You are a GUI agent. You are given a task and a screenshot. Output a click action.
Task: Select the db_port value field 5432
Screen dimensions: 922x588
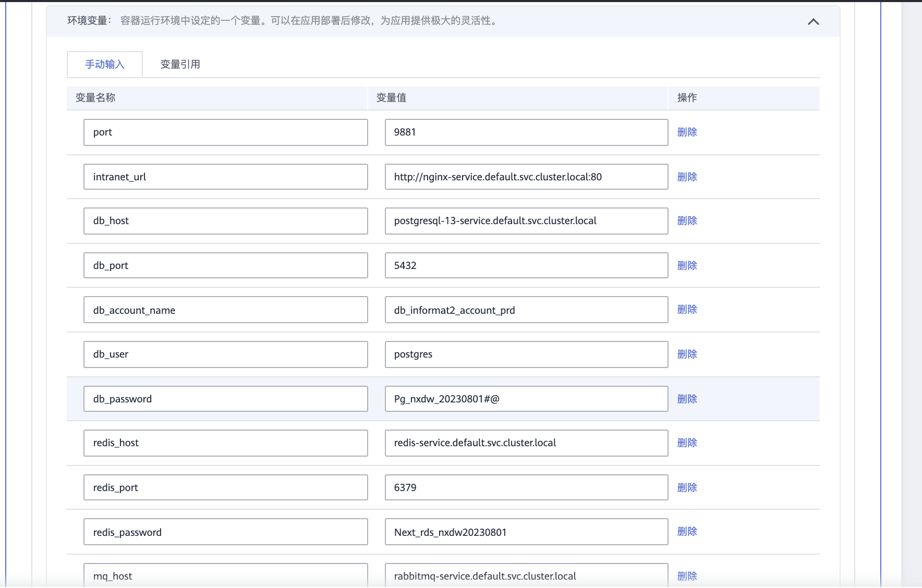pos(526,265)
